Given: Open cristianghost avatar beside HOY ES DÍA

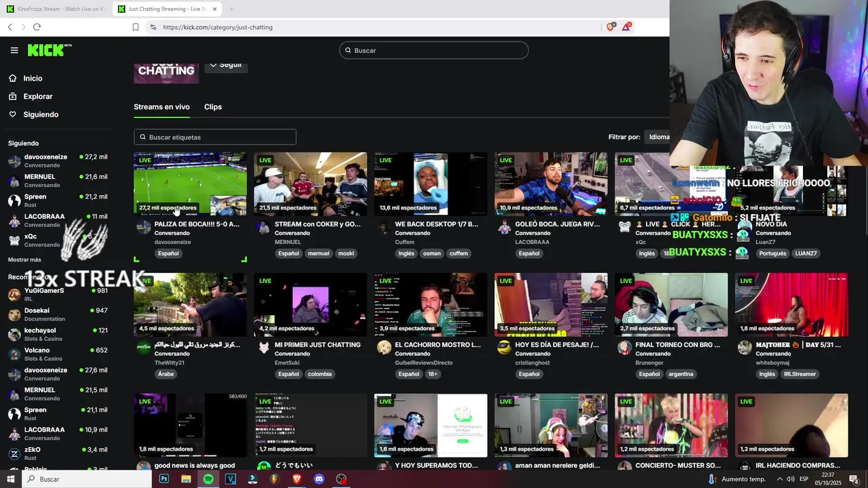Looking at the screenshot, I should pyautogui.click(x=504, y=348).
